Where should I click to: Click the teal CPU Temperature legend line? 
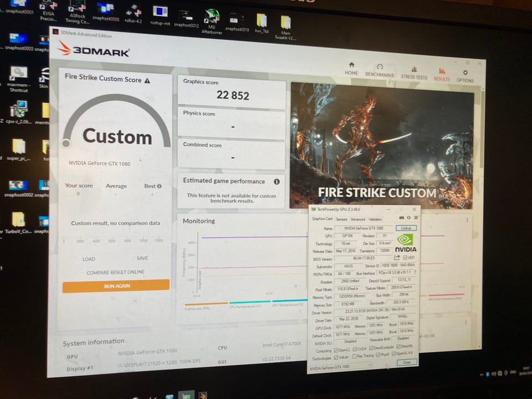pos(250,304)
